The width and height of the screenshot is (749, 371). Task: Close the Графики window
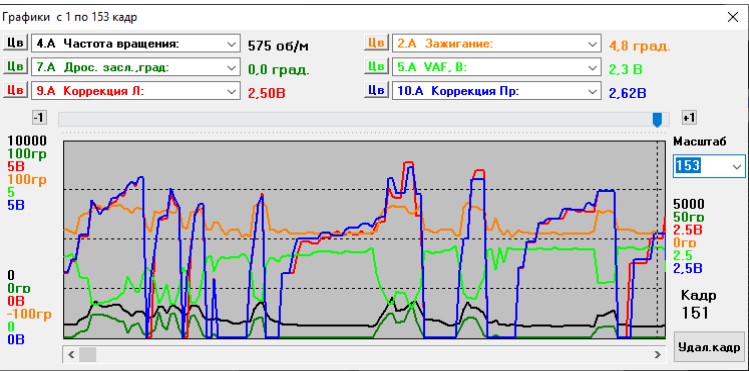coord(733,18)
